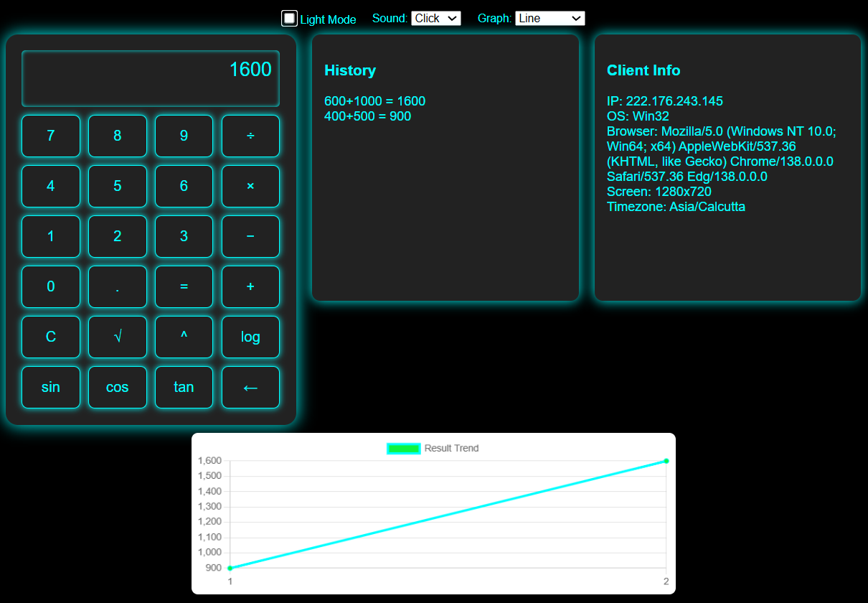Click the divide (÷) key
This screenshot has height=603, width=868.
pyautogui.click(x=250, y=136)
